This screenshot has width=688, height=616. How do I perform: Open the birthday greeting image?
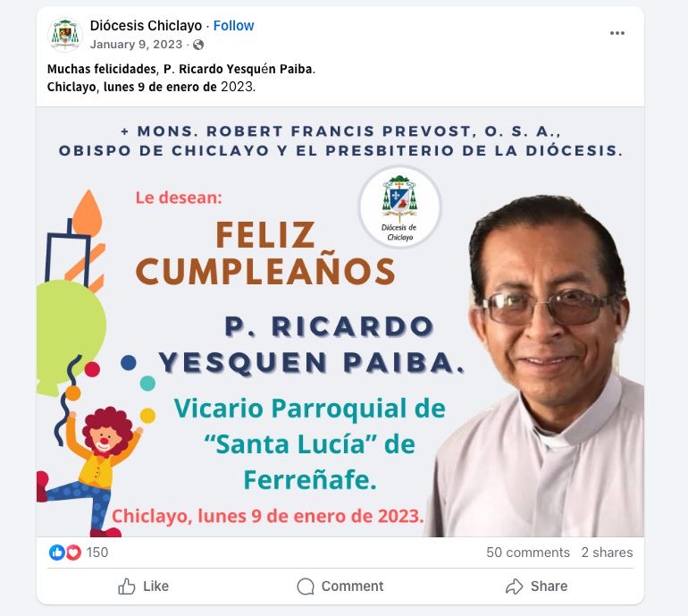coord(340,322)
